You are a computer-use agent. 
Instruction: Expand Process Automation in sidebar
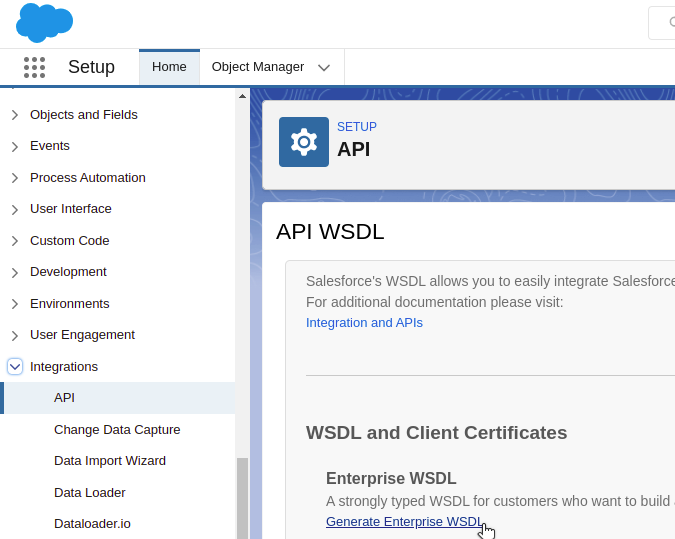point(15,178)
